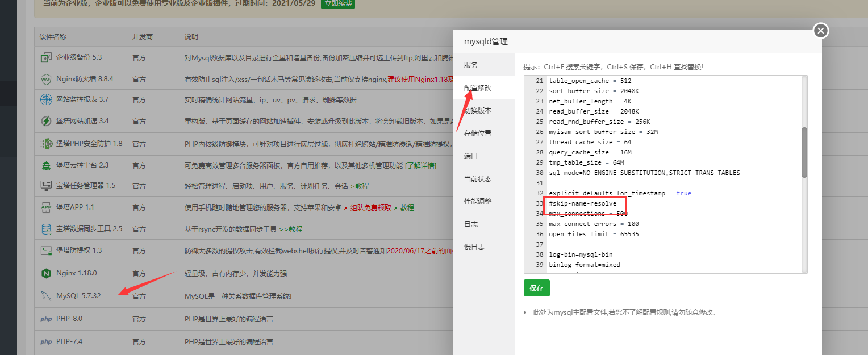This screenshot has width=868, height=355.
Task: Click the PHP-8.0 software name
Action: coord(69,319)
